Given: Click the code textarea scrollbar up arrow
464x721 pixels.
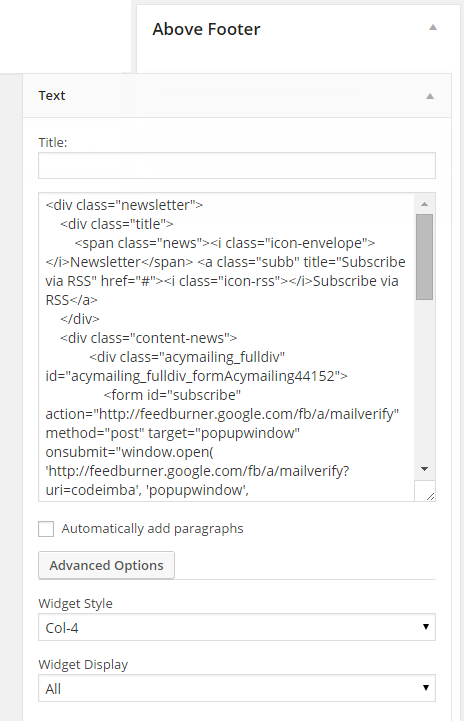Looking at the screenshot, I should point(424,204).
